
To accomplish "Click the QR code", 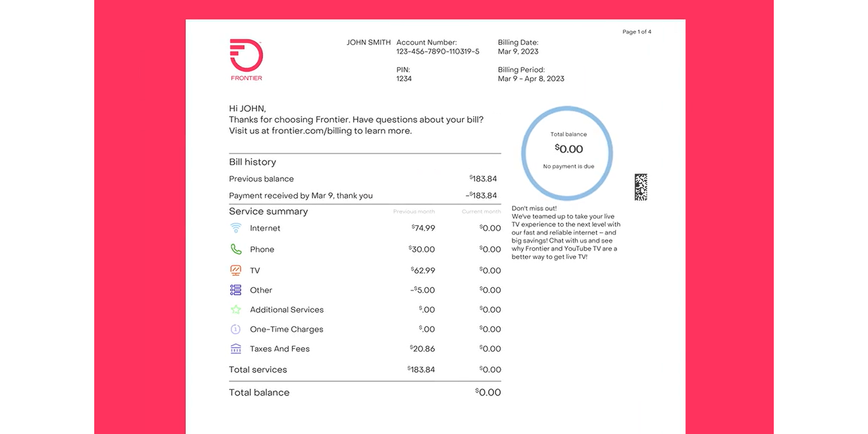I will 641,187.
